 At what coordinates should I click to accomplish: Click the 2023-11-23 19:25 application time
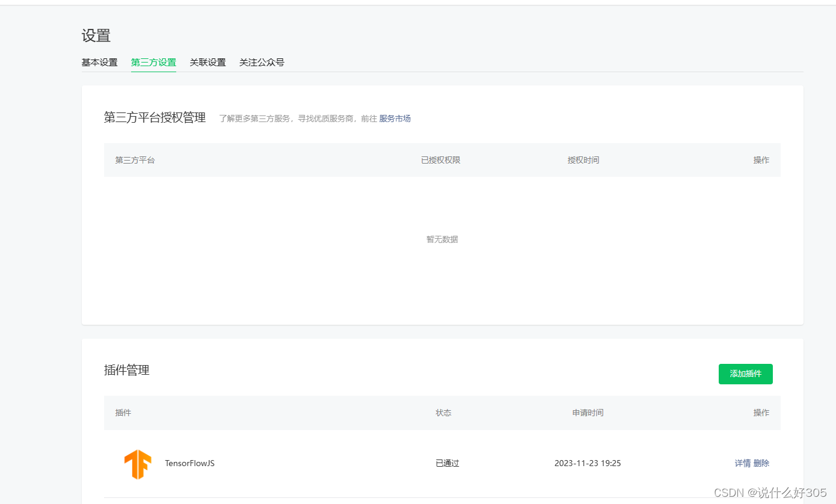[x=588, y=463]
